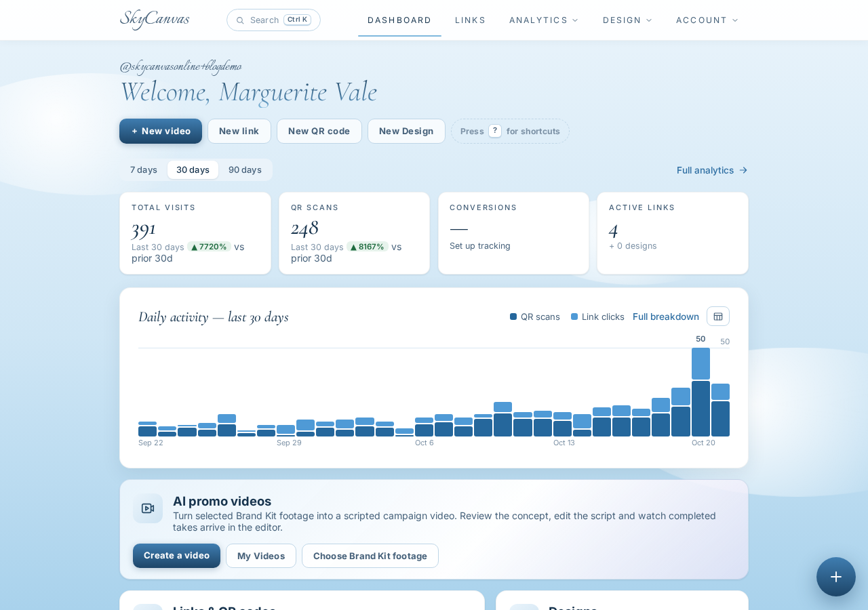This screenshot has width=868, height=610.
Task: Click the + New video button
Action: [x=161, y=131]
